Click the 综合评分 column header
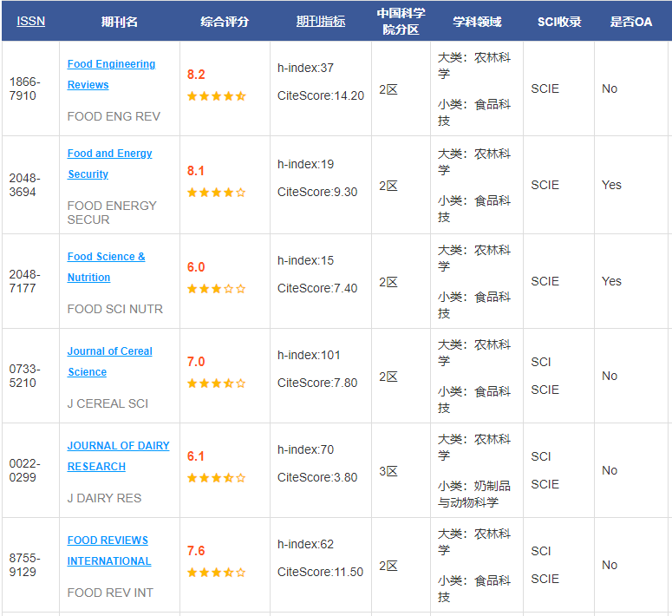 click(x=225, y=22)
